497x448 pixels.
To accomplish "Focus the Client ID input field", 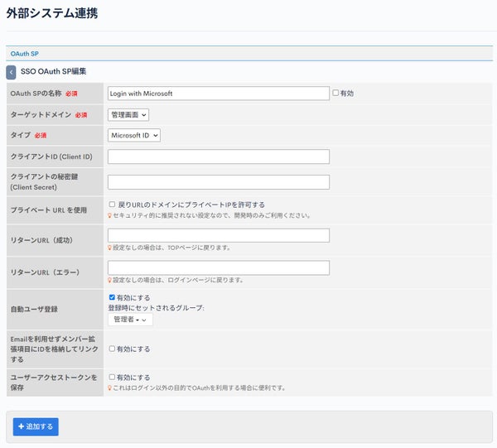I will (x=219, y=157).
